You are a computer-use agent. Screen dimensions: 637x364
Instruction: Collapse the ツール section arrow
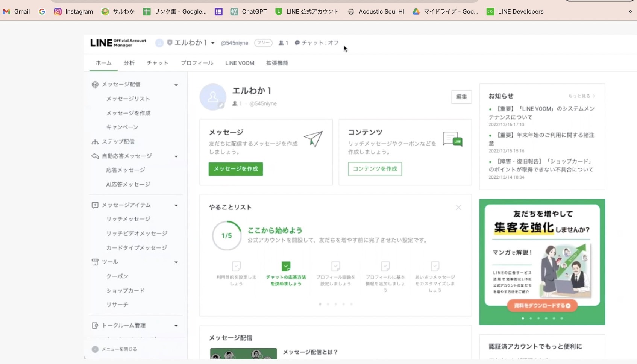point(176,262)
